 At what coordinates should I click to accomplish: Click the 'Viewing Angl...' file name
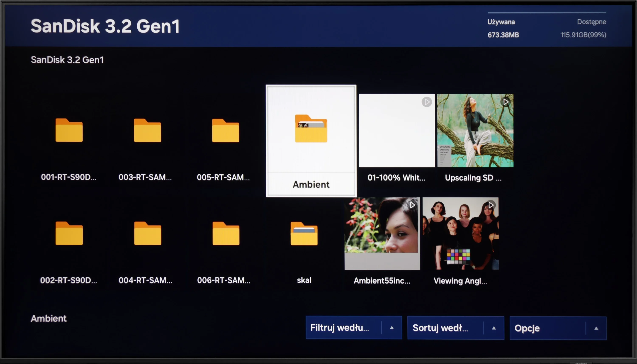(x=460, y=281)
